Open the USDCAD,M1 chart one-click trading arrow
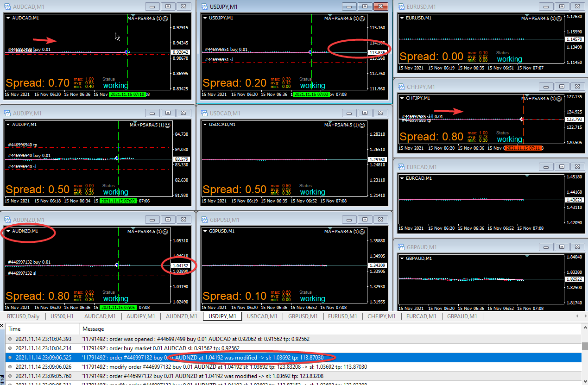This screenshot has width=588, height=385. [x=205, y=125]
